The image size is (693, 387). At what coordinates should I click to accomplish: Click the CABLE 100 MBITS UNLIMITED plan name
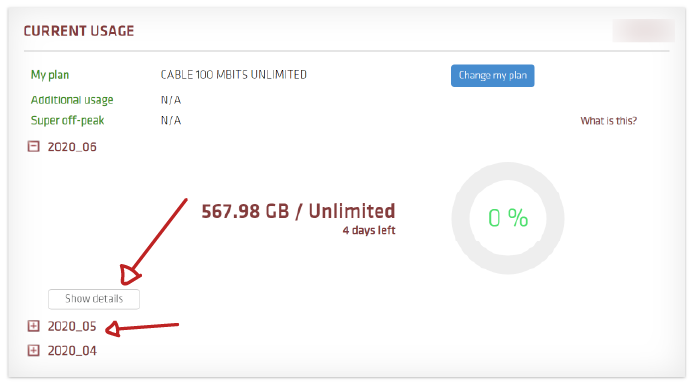pyautogui.click(x=234, y=75)
